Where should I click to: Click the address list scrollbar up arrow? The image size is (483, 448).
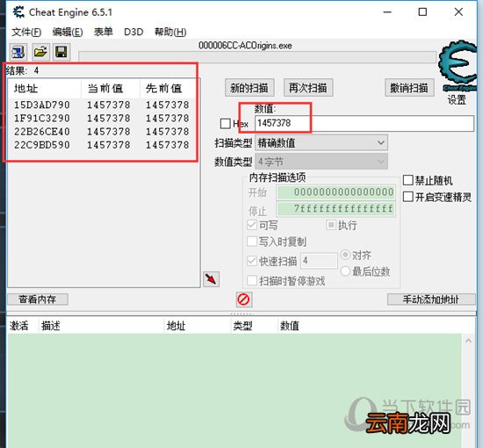point(469,341)
